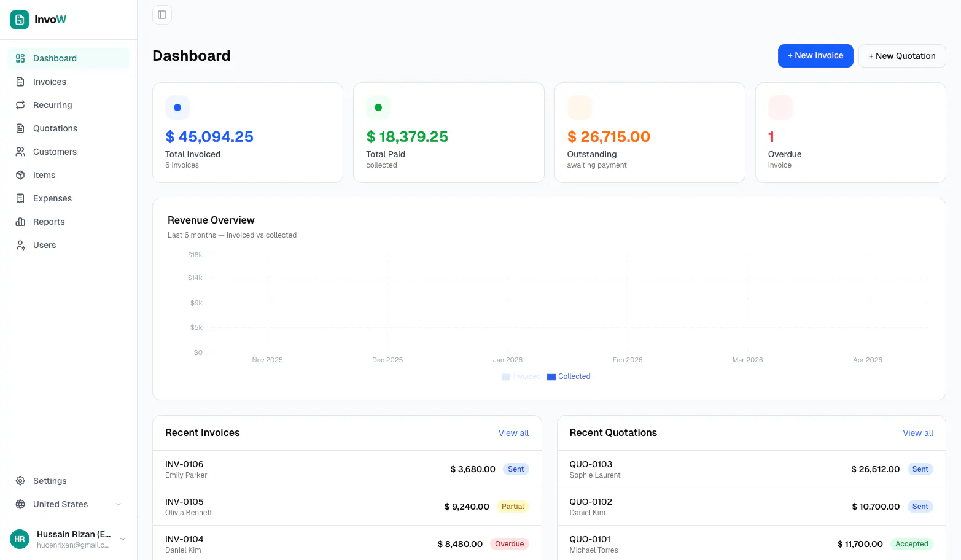This screenshot has height=560, width=961.
Task: Select the Reports bar chart icon
Action: click(x=20, y=222)
